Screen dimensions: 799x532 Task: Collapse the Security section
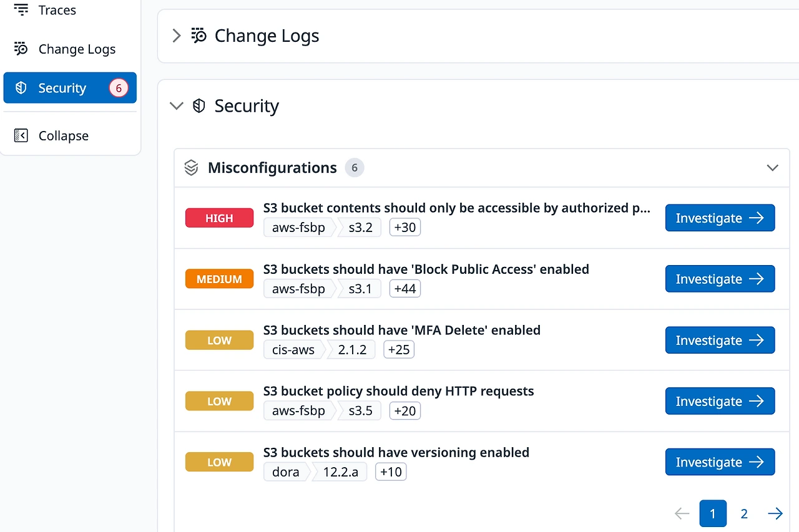pyautogui.click(x=176, y=105)
